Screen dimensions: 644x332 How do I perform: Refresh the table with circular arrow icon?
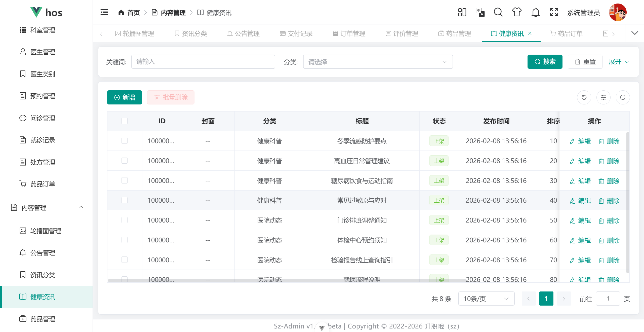click(584, 97)
